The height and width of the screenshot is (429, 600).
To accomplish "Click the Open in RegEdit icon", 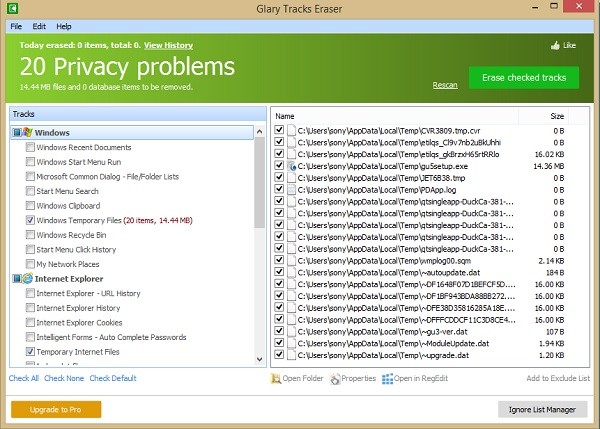I will click(x=387, y=378).
